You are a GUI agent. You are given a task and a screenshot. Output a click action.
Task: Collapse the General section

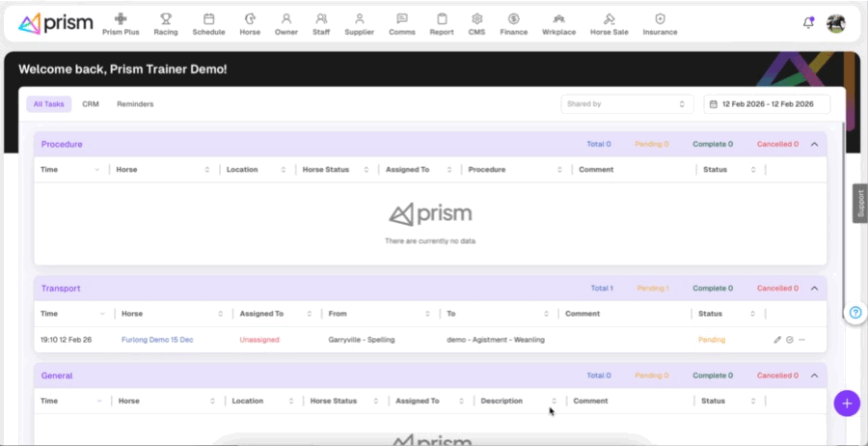pyautogui.click(x=814, y=376)
